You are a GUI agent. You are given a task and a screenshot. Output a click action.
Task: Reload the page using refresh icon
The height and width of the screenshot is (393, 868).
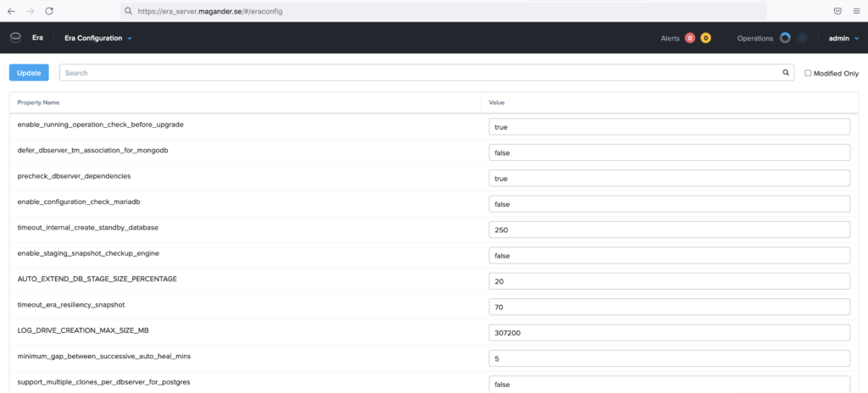click(49, 11)
